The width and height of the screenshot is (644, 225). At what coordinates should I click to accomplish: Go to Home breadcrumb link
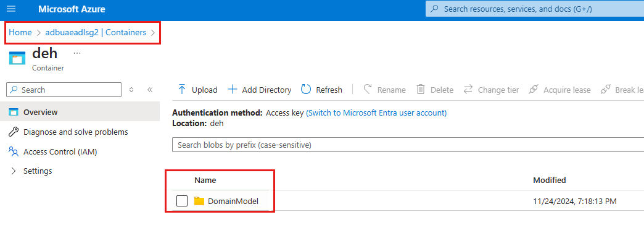(20, 33)
